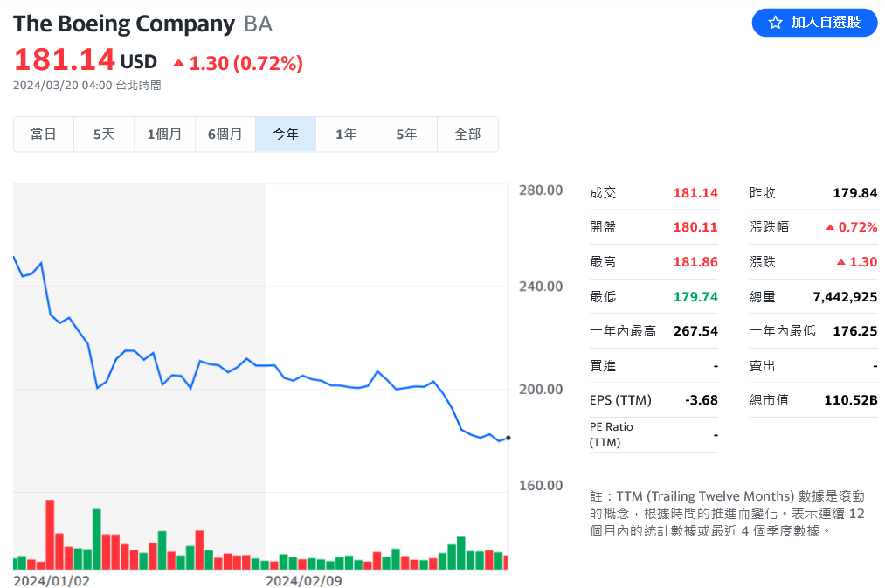
Task: Switch chart to the 當日 tab
Action: point(44,135)
